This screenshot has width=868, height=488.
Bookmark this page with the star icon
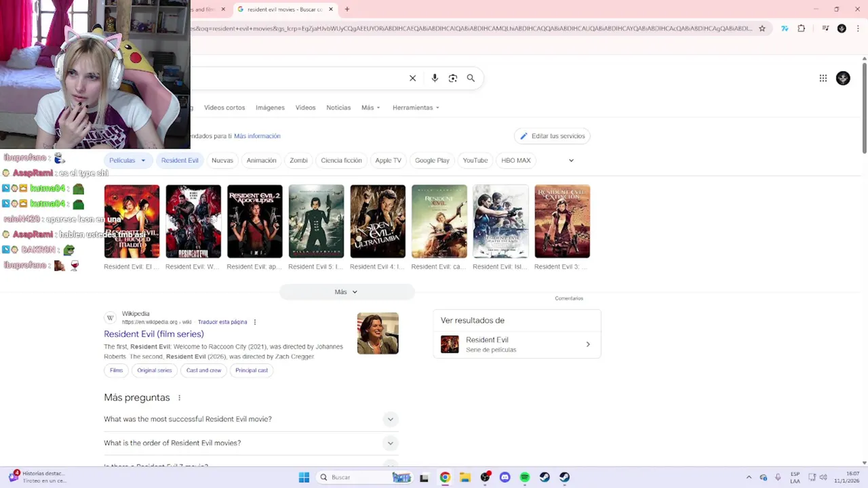coord(762,28)
